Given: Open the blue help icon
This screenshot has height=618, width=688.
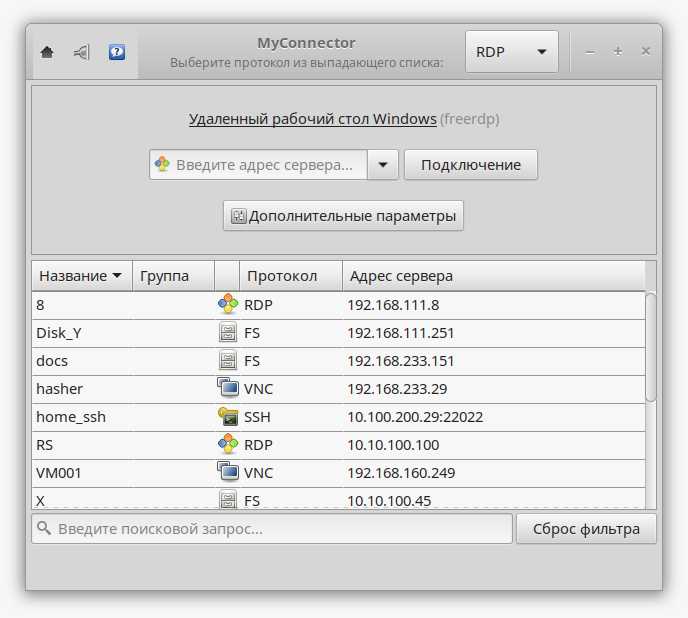Looking at the screenshot, I should tap(117, 52).
